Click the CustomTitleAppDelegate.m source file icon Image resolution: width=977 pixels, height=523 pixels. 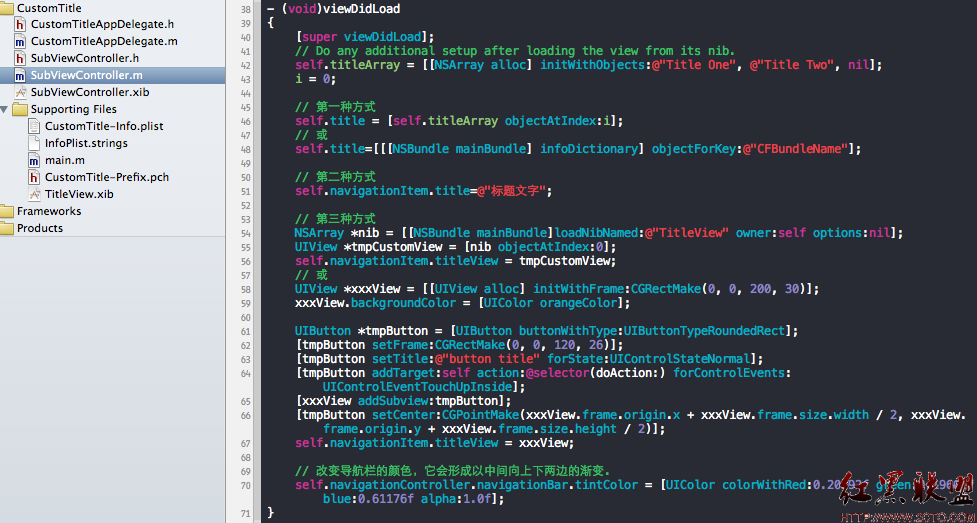click(20, 41)
